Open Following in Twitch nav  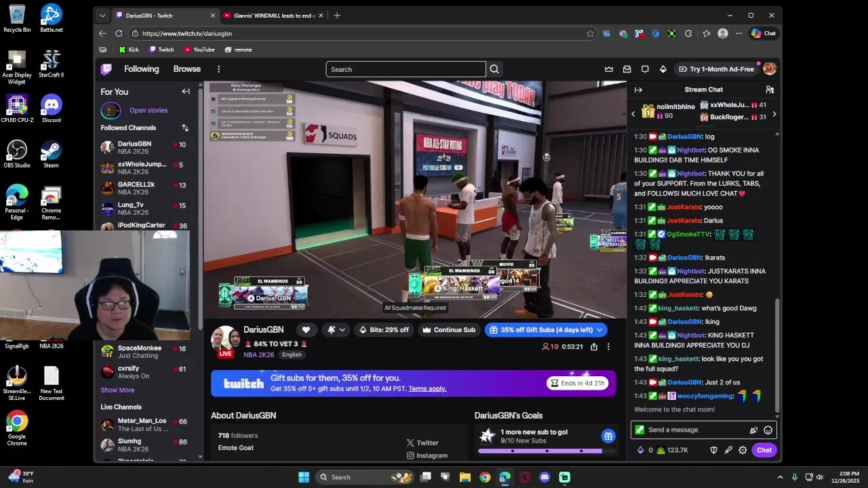pyautogui.click(x=141, y=69)
